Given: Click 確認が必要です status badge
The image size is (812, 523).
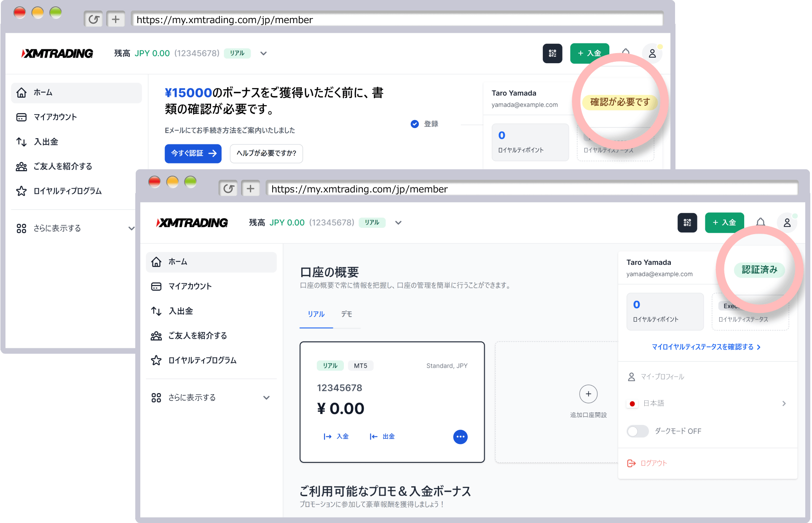Looking at the screenshot, I should 620,102.
